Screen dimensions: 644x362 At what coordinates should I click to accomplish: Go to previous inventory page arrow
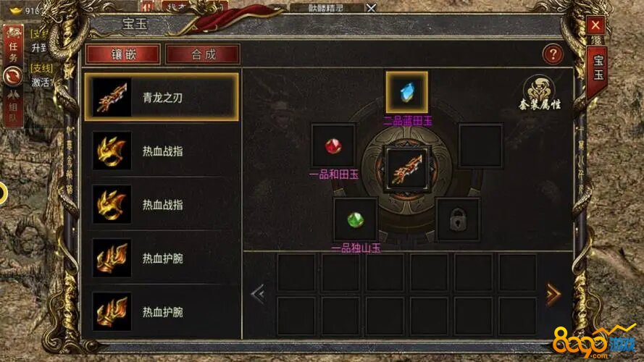pyautogui.click(x=259, y=294)
